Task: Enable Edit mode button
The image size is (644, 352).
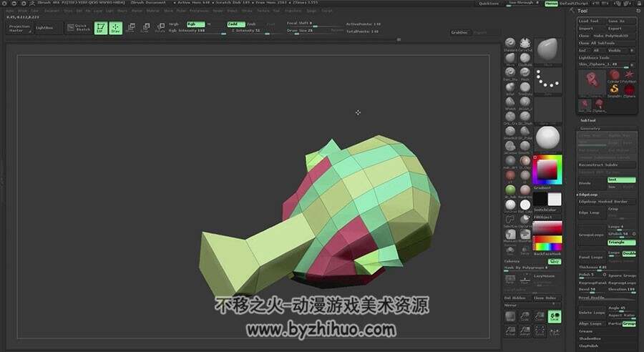Action: click(101, 28)
